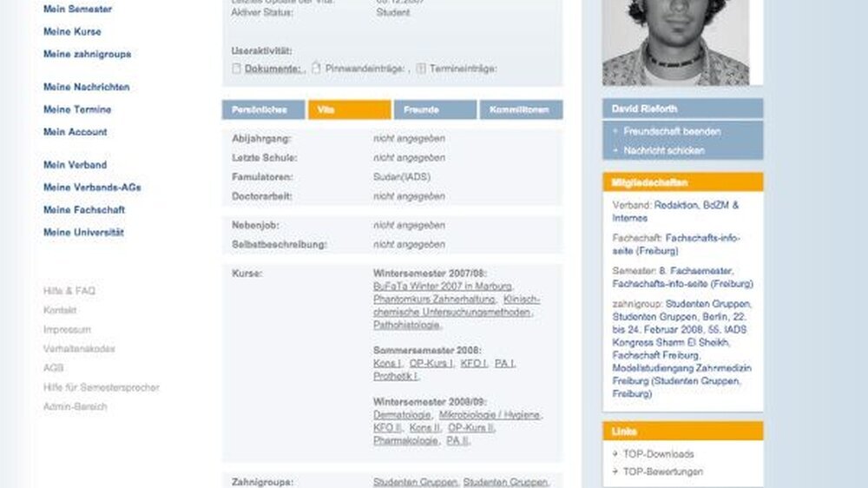This screenshot has height=488, width=868.
Task: Click the calendar icon beside Termineinträge
Action: point(421,68)
